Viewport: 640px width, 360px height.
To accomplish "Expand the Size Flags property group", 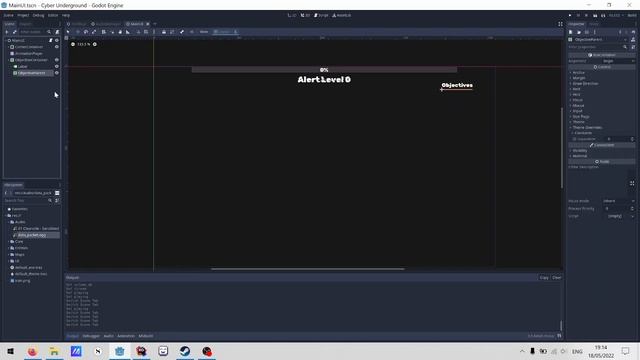I will [580, 117].
